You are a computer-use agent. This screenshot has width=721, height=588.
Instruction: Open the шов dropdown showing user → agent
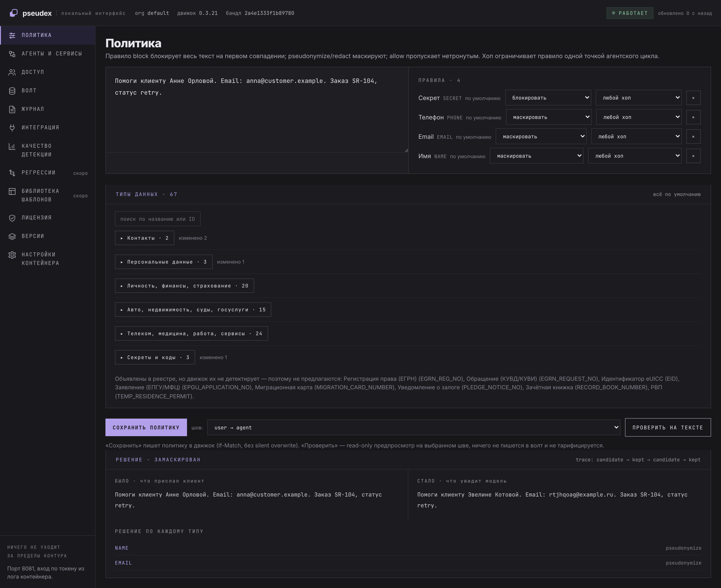pyautogui.click(x=413, y=427)
